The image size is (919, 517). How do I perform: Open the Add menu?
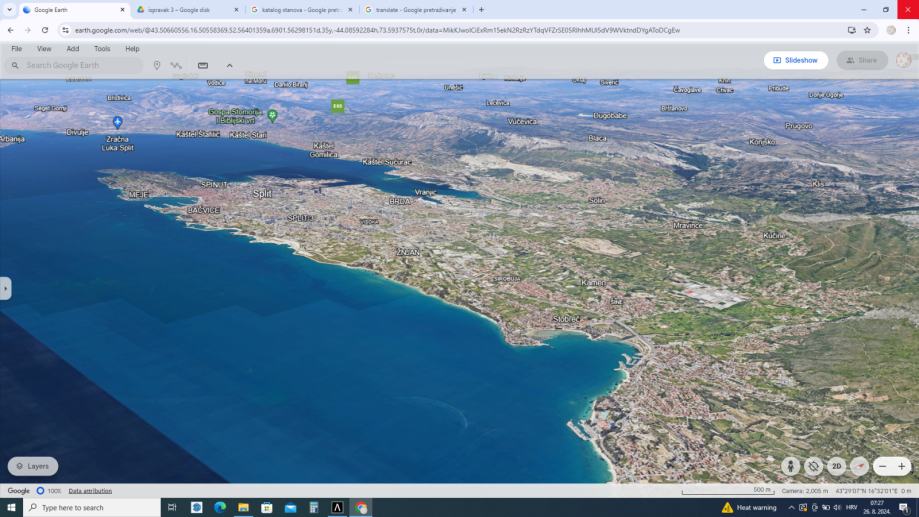73,48
